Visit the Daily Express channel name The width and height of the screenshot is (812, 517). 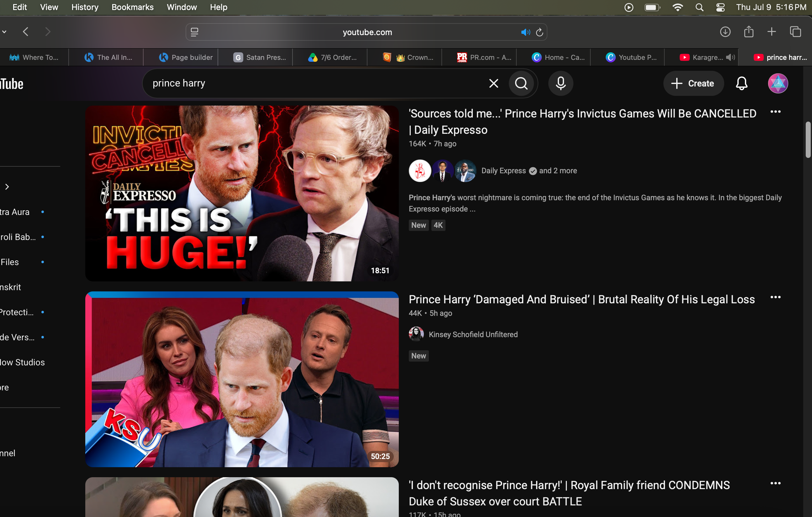pos(504,170)
